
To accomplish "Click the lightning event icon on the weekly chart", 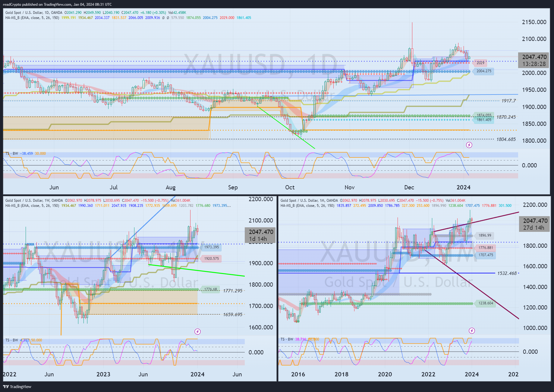I will click(x=197, y=331).
